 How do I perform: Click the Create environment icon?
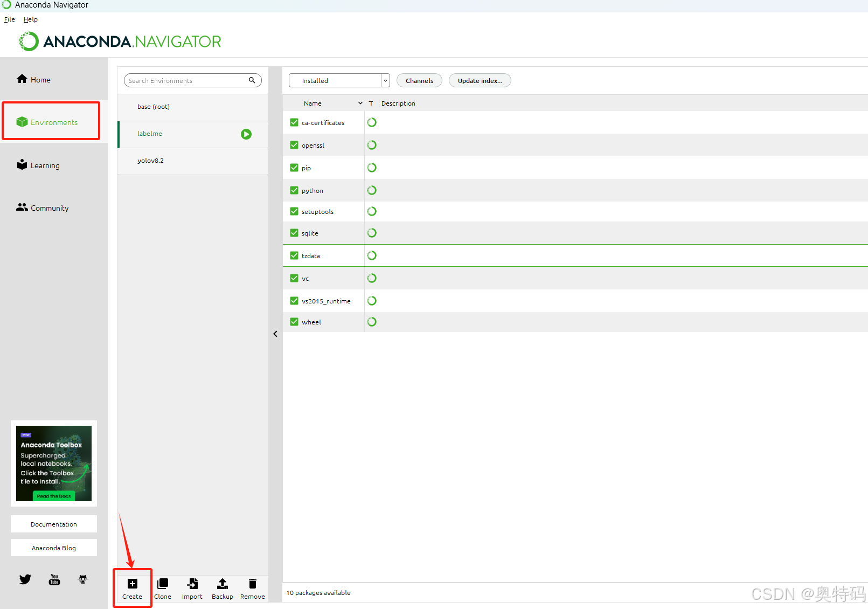[x=132, y=584]
